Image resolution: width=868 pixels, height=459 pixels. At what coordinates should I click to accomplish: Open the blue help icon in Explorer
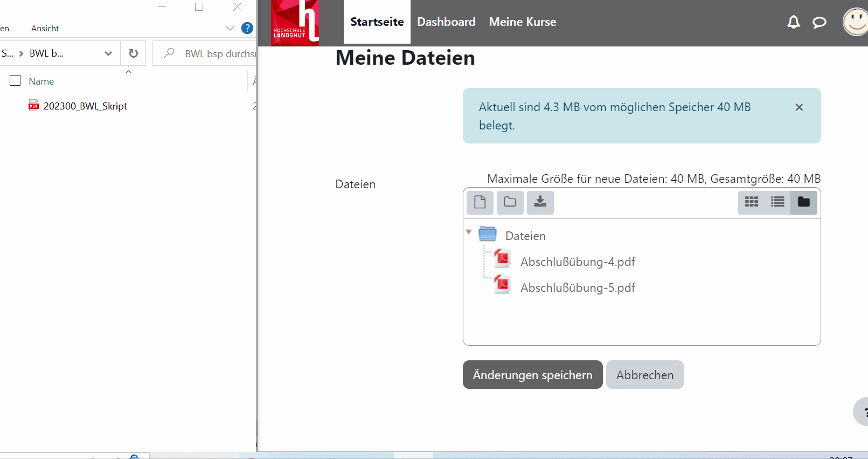pos(247,28)
